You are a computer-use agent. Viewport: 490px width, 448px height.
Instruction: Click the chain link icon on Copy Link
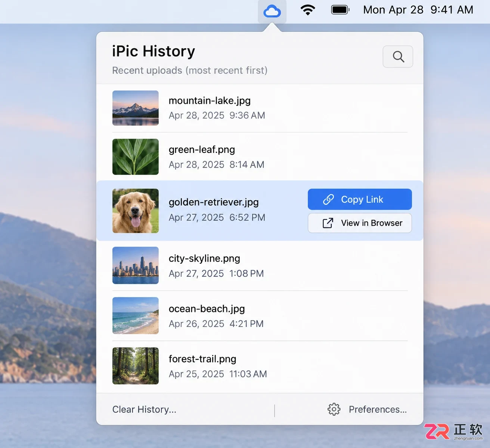pos(328,200)
